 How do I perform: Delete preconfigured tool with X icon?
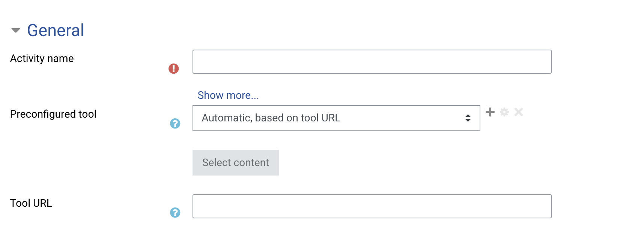pyautogui.click(x=519, y=112)
